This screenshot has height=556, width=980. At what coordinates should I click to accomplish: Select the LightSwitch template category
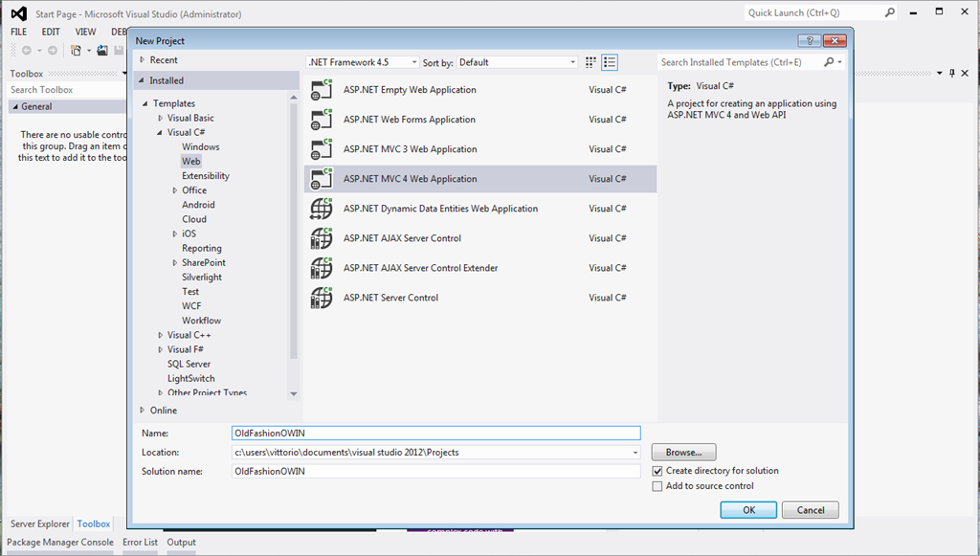tap(191, 379)
